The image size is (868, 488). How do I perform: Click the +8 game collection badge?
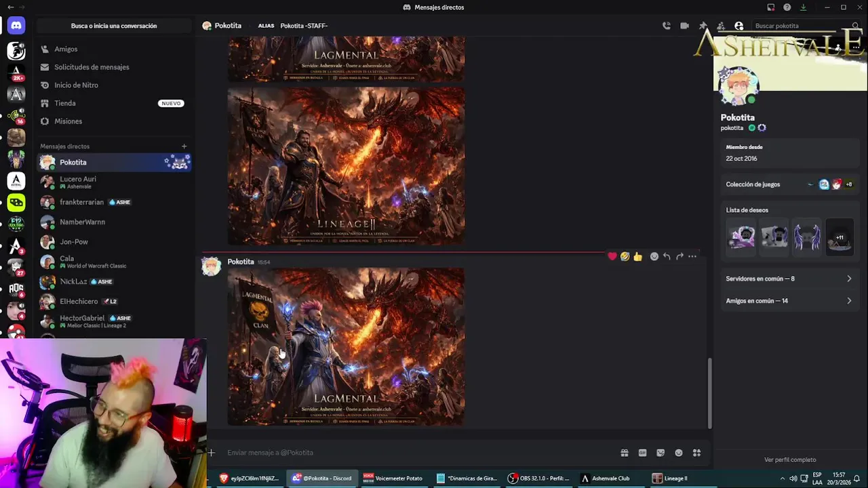[848, 184]
